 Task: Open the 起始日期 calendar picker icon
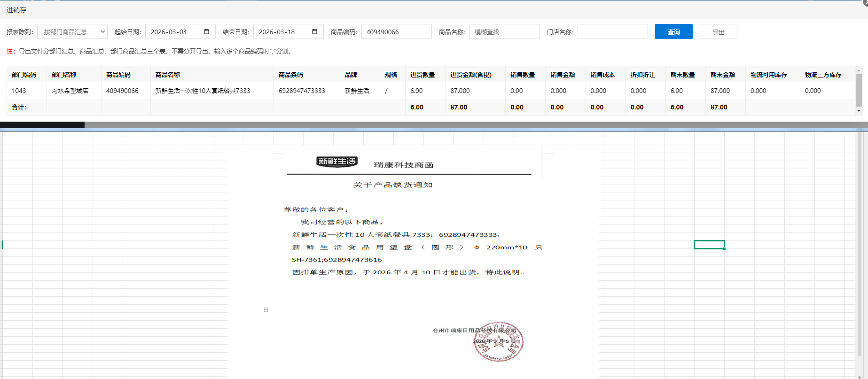(x=206, y=31)
